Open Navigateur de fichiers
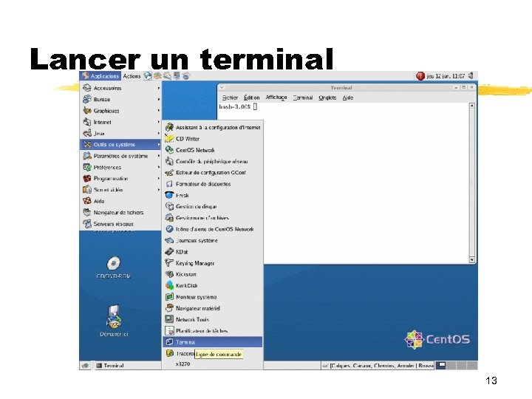Screen dimensions: 532x399 120,212
